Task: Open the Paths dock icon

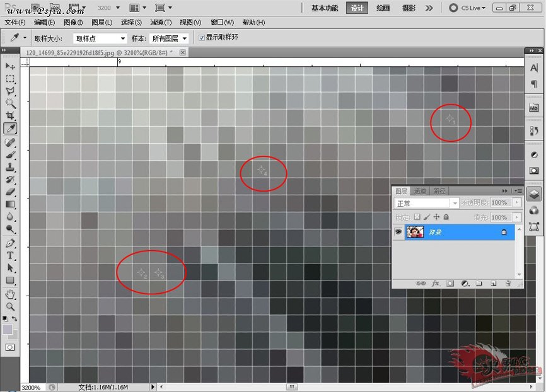Action: coord(534,227)
